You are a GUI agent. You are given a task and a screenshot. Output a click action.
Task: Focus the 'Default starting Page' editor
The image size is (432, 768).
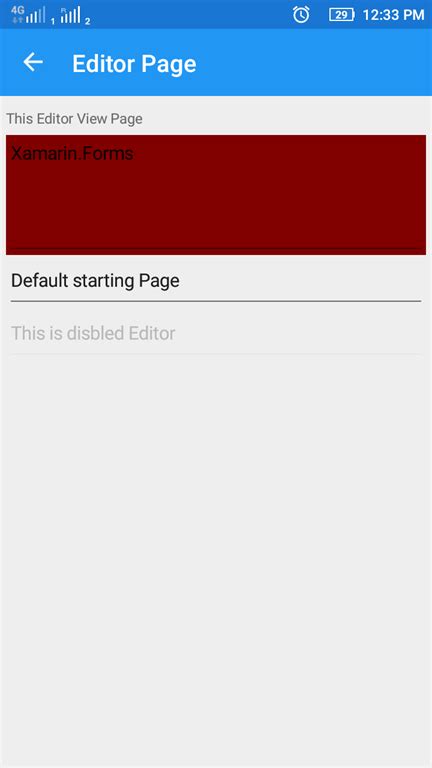216,281
